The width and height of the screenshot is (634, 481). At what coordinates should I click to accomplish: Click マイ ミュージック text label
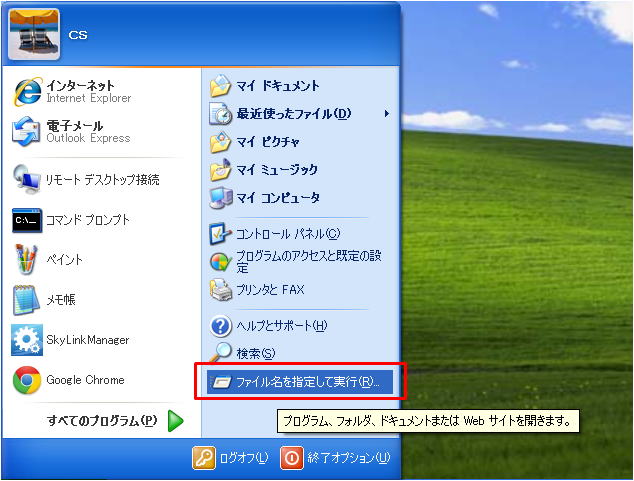[x=277, y=169]
